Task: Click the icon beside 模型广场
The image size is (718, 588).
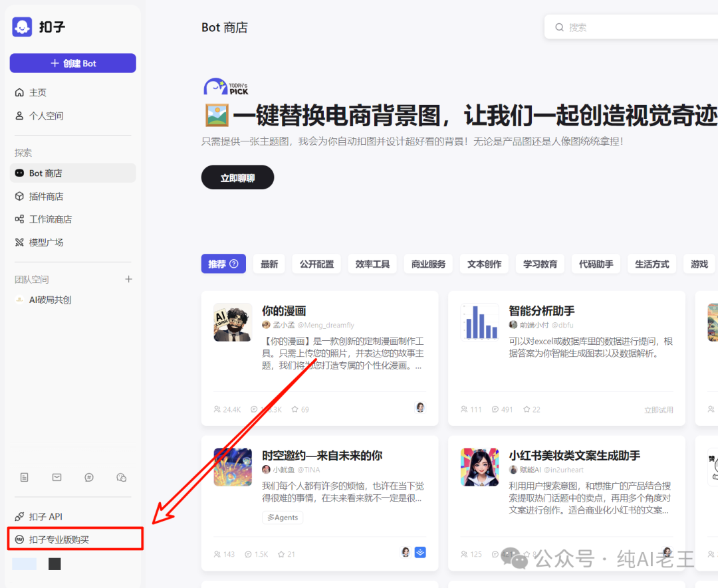Action: pyautogui.click(x=19, y=242)
